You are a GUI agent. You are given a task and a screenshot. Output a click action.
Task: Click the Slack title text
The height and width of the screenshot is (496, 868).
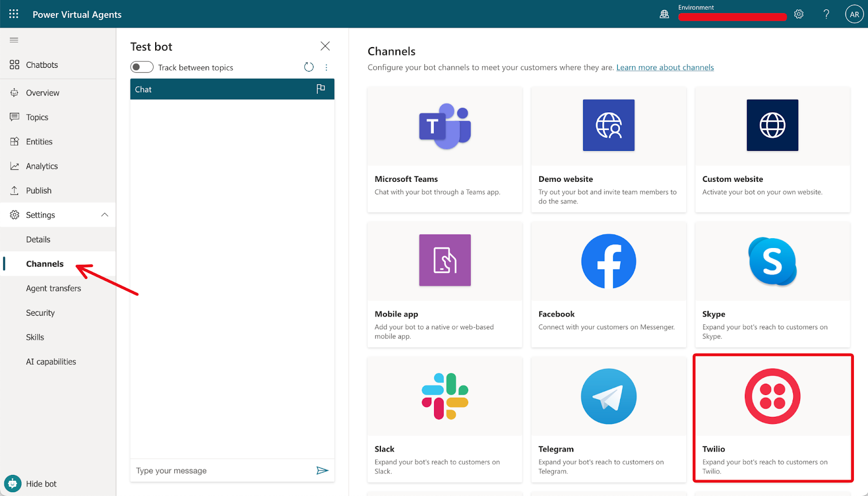pyautogui.click(x=384, y=449)
